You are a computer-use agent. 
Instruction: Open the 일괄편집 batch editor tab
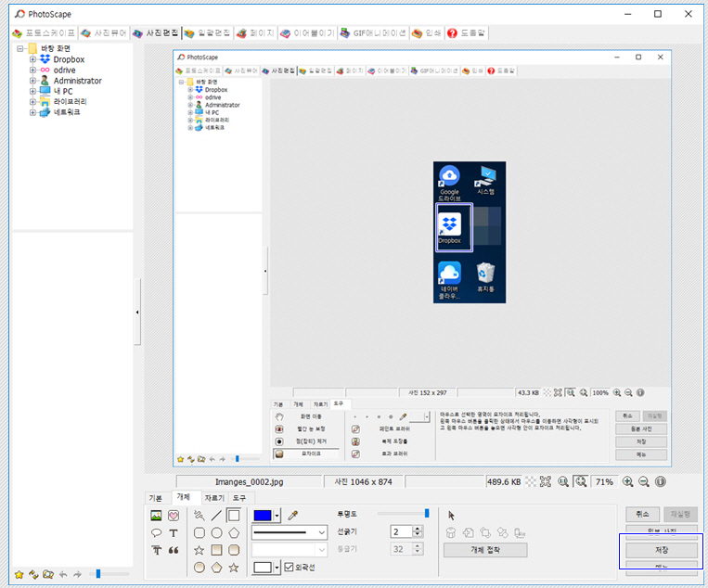pos(208,33)
